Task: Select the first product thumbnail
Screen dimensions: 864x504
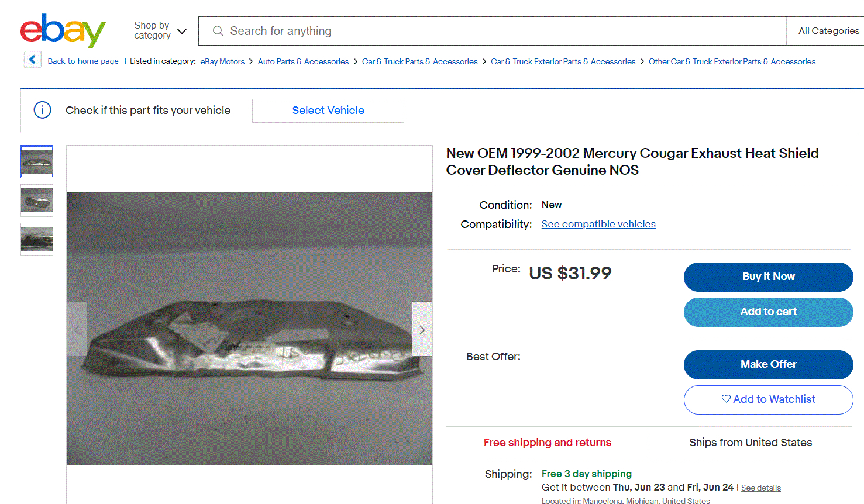Action: [37, 161]
